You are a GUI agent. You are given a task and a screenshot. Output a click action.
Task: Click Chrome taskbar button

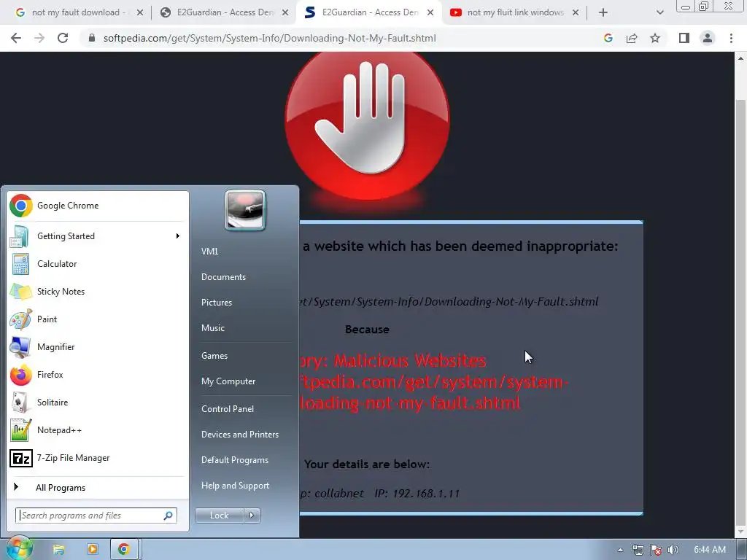[124, 550]
